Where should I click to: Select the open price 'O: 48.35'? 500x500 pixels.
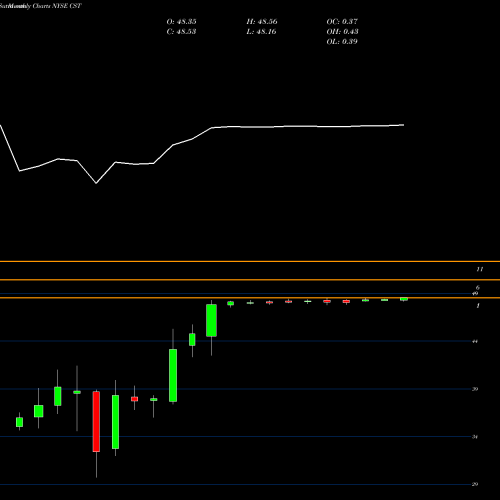(x=181, y=22)
